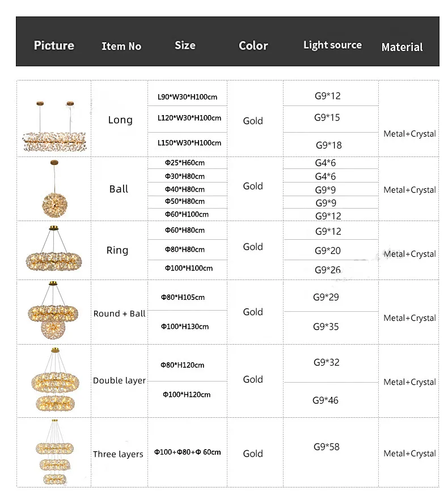Click the Φ100*H130cm size cell

pos(185,327)
